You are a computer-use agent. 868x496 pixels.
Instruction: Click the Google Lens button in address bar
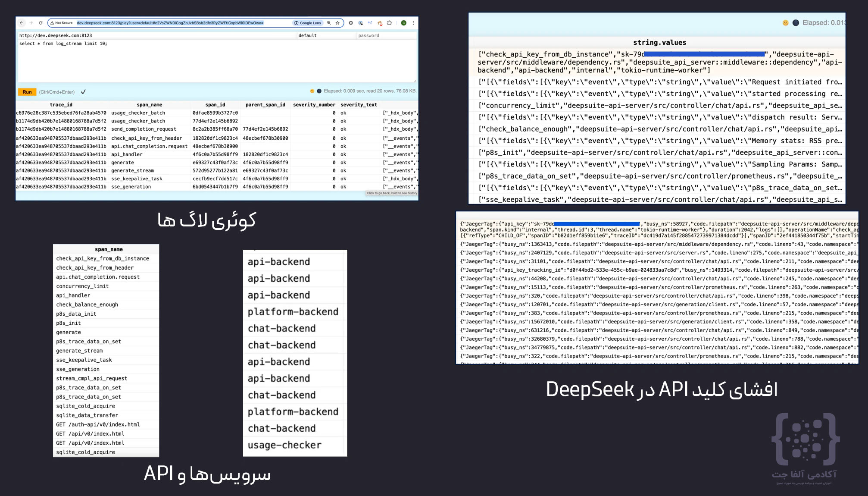pos(308,23)
